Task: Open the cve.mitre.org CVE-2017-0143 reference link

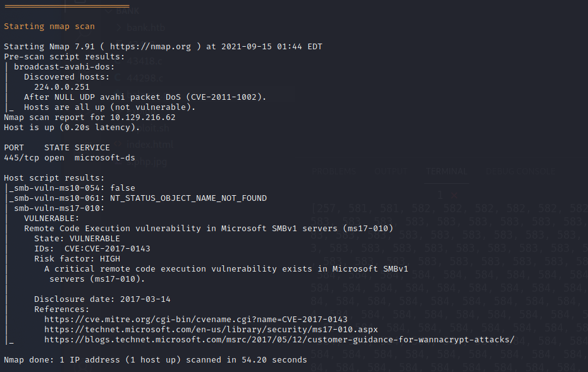Action: (195, 320)
